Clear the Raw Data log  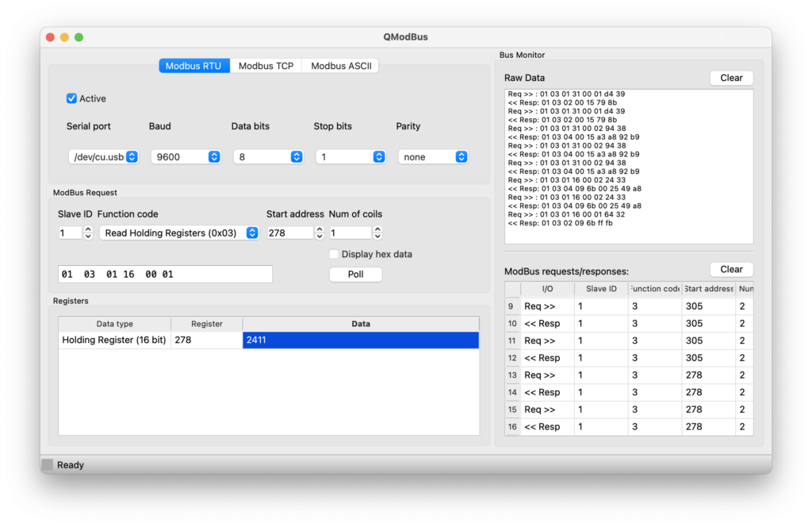tap(730, 78)
